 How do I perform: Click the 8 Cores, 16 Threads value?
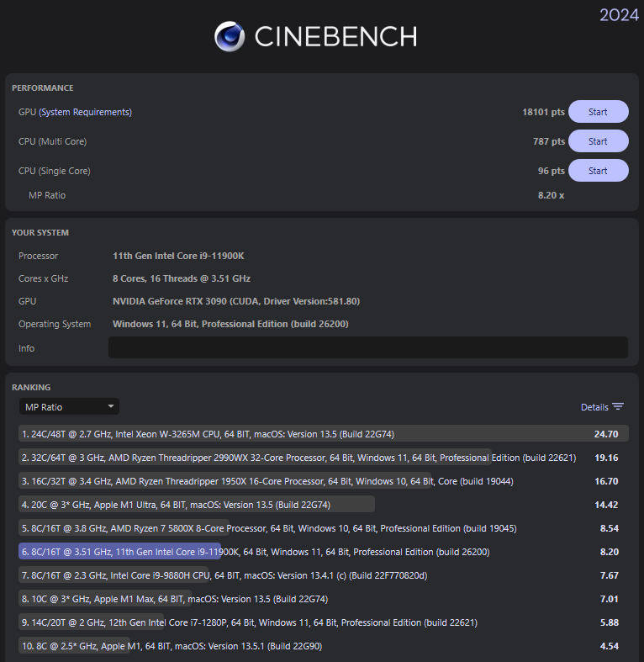pos(182,278)
